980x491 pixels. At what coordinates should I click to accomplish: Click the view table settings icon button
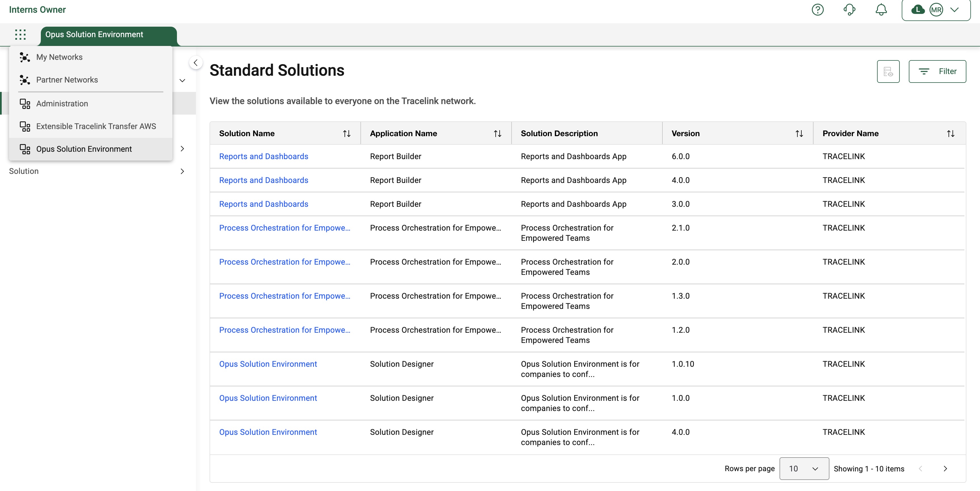click(888, 71)
